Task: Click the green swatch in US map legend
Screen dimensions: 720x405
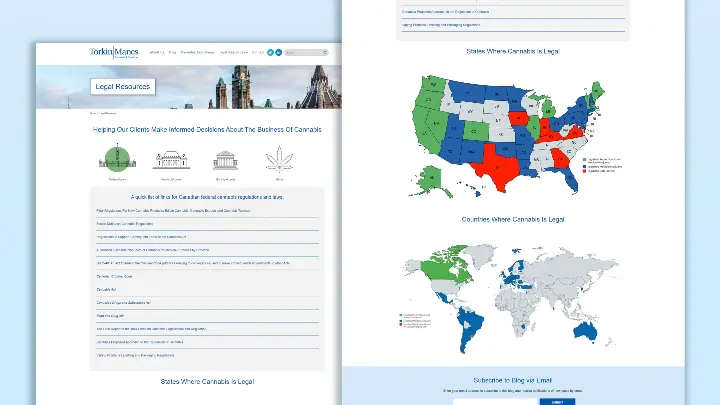Action: coord(586,159)
